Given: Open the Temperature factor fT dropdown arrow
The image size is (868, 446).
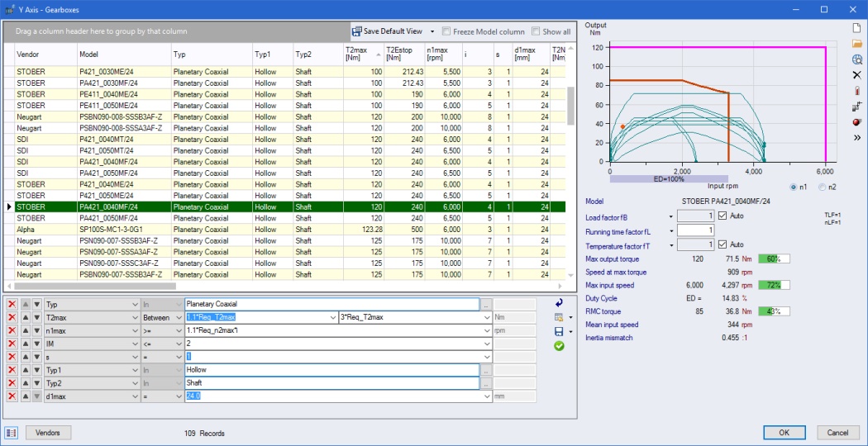Looking at the screenshot, I should point(670,245).
